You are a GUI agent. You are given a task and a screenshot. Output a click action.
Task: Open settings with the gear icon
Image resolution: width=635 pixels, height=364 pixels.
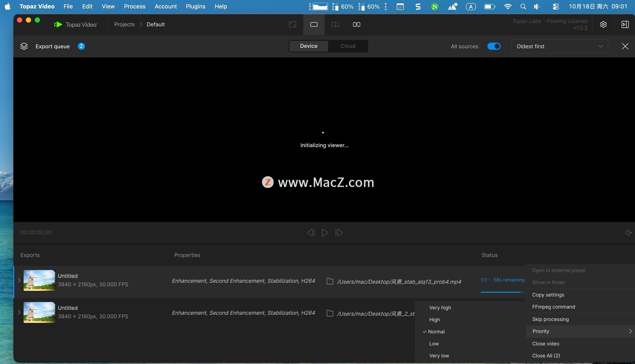pyautogui.click(x=603, y=24)
